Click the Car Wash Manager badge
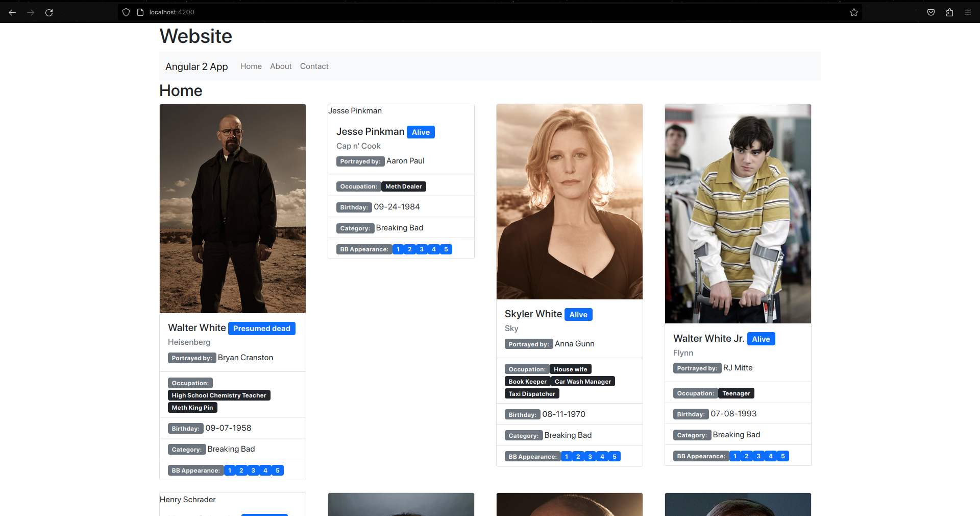Image resolution: width=980 pixels, height=516 pixels. [x=583, y=382]
